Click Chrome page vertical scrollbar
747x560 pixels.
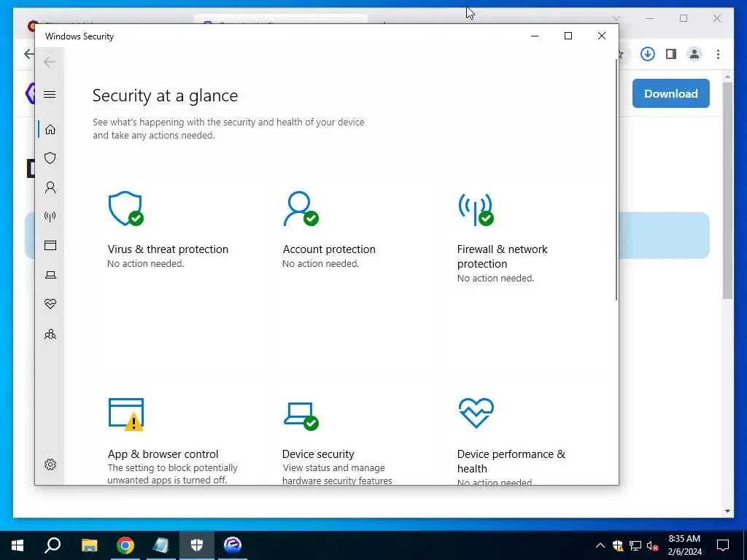727,190
